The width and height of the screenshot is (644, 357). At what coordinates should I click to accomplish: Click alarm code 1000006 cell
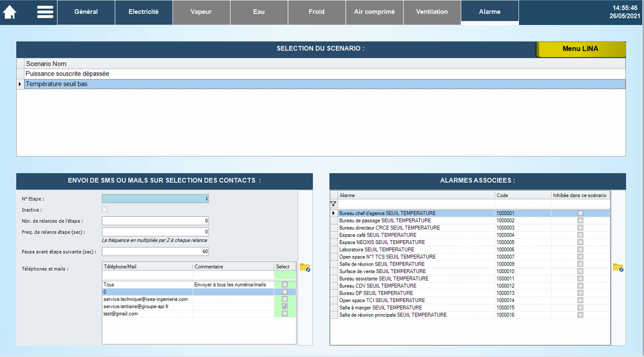pyautogui.click(x=523, y=250)
